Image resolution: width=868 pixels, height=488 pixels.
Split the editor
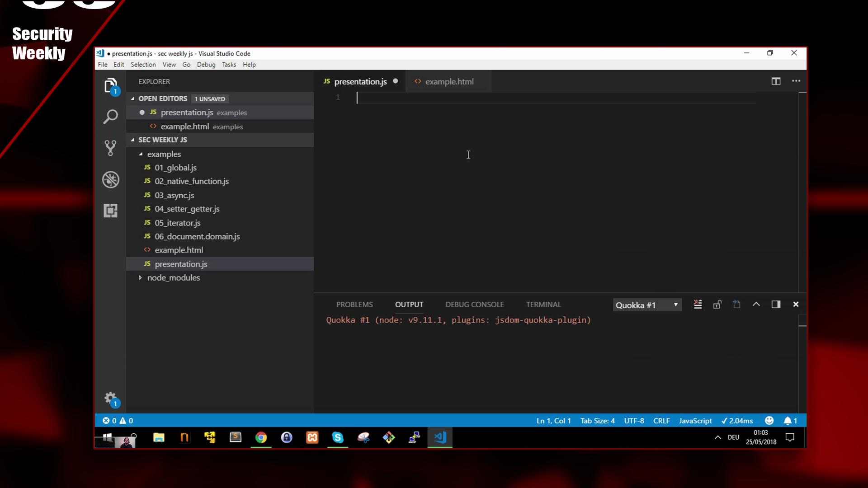[776, 81]
